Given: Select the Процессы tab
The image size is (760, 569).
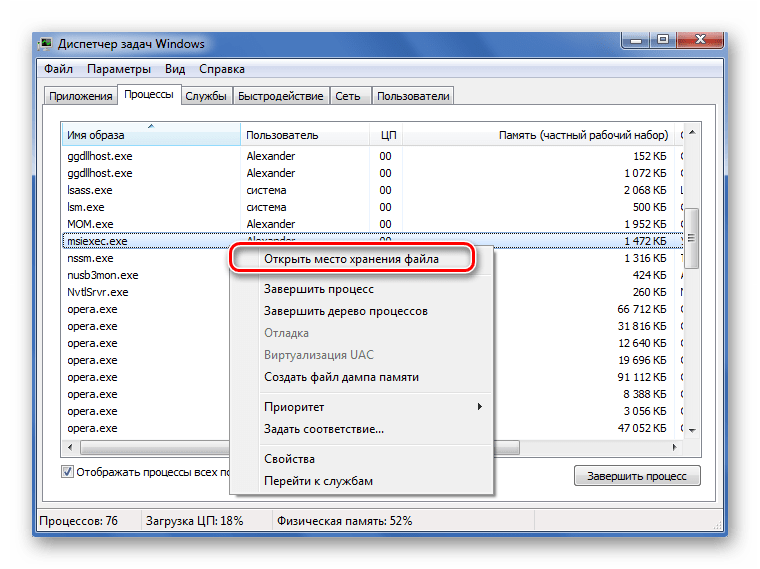Looking at the screenshot, I should coord(149,95).
